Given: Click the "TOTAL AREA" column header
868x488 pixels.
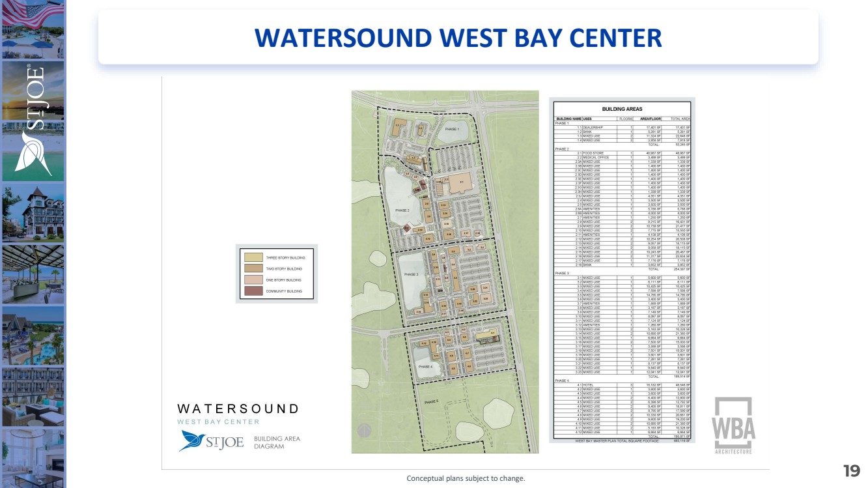Looking at the screenshot, I should pos(680,119).
